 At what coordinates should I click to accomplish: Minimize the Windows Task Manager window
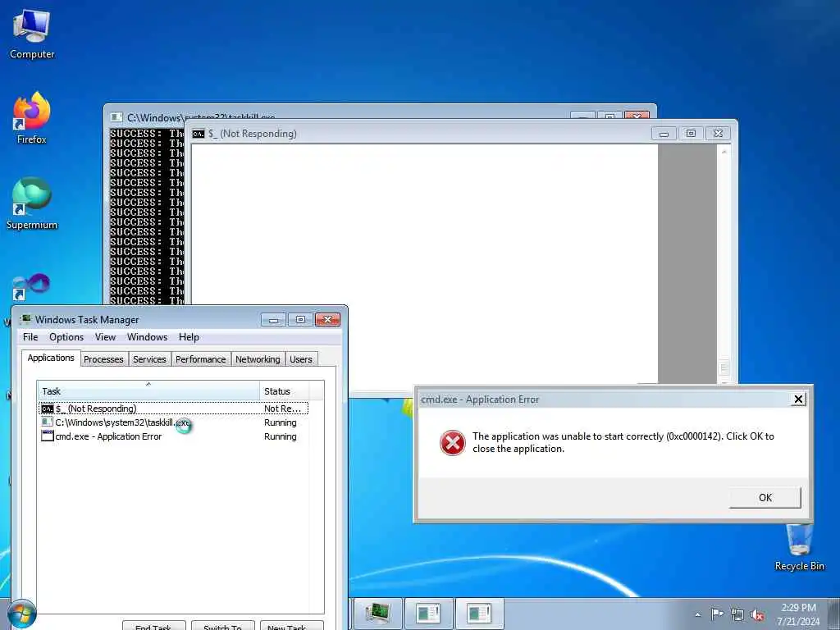click(274, 320)
